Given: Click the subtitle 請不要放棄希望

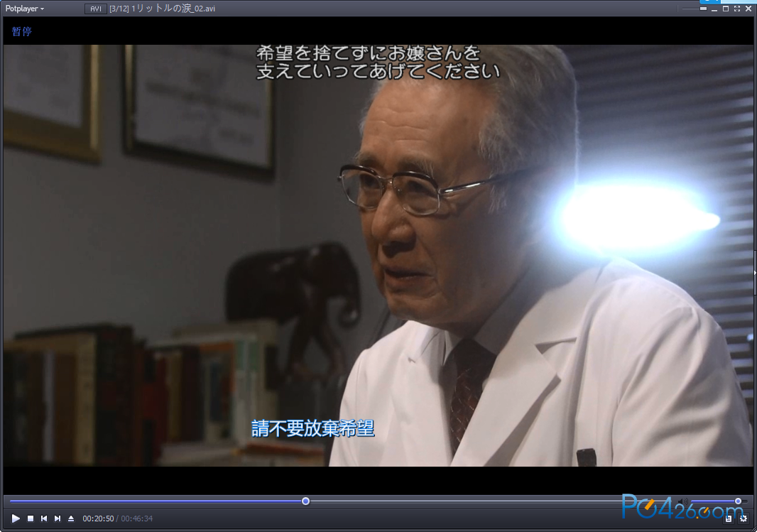Looking at the screenshot, I should pos(313,429).
